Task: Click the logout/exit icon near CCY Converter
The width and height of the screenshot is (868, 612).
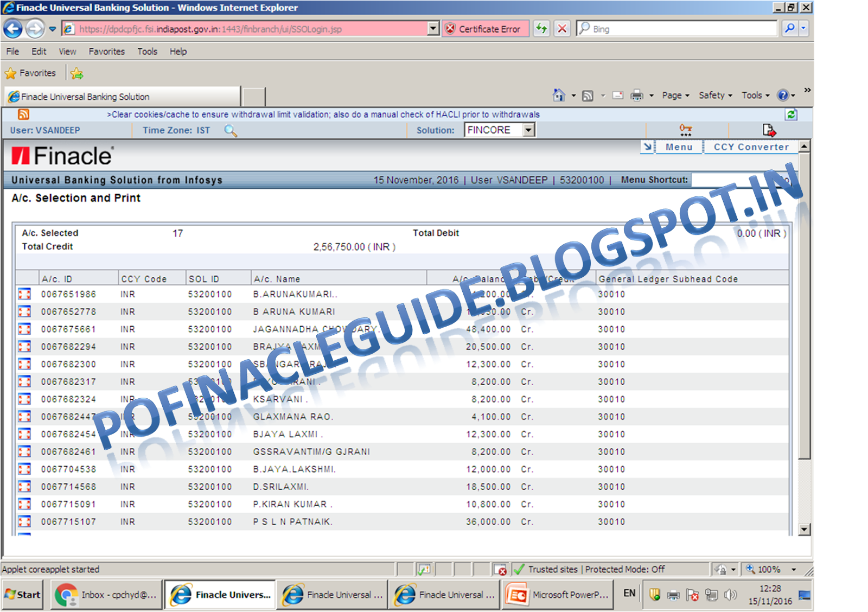Action: coord(770,130)
